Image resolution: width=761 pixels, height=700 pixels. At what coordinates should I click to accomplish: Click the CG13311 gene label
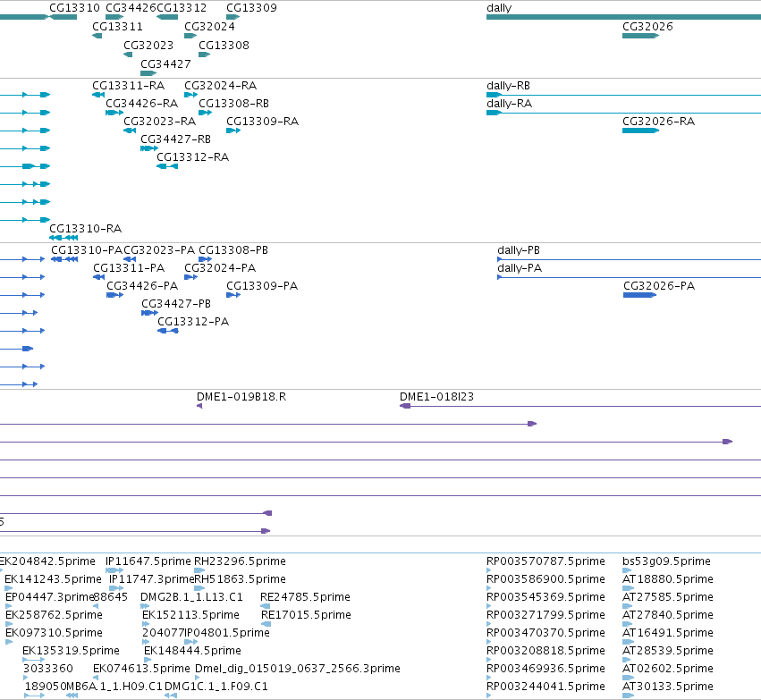[x=117, y=27]
